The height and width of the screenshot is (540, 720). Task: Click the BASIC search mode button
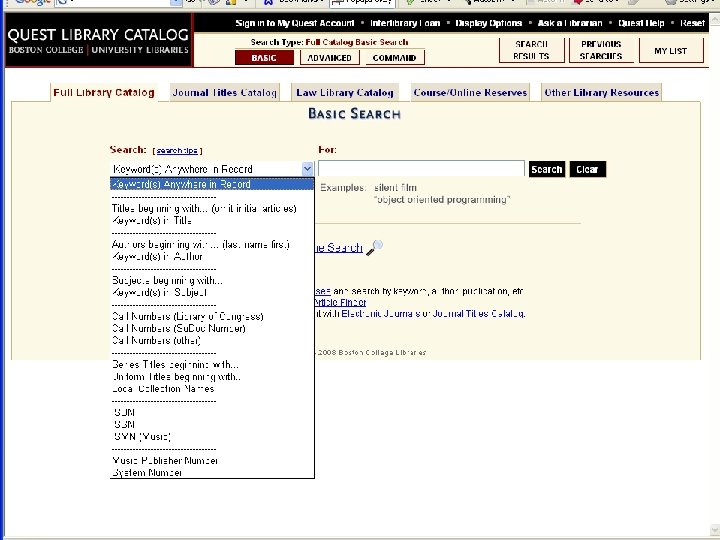264,58
